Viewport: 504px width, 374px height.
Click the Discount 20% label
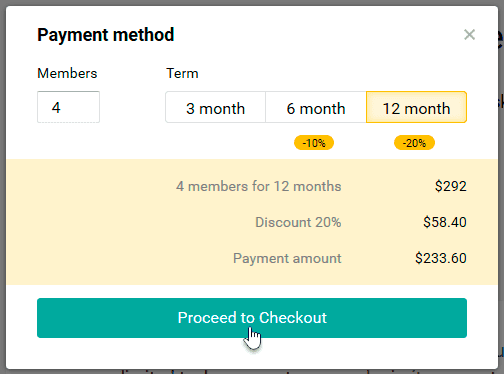(298, 222)
